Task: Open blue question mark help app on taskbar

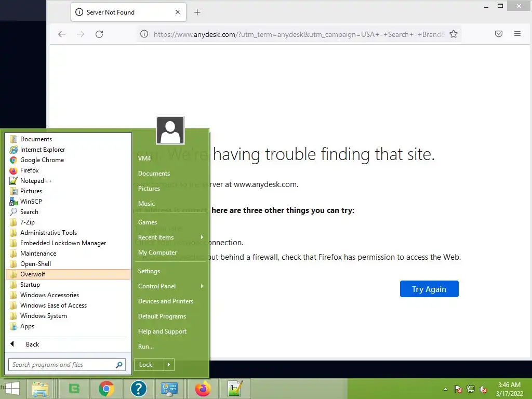Action: (138, 389)
